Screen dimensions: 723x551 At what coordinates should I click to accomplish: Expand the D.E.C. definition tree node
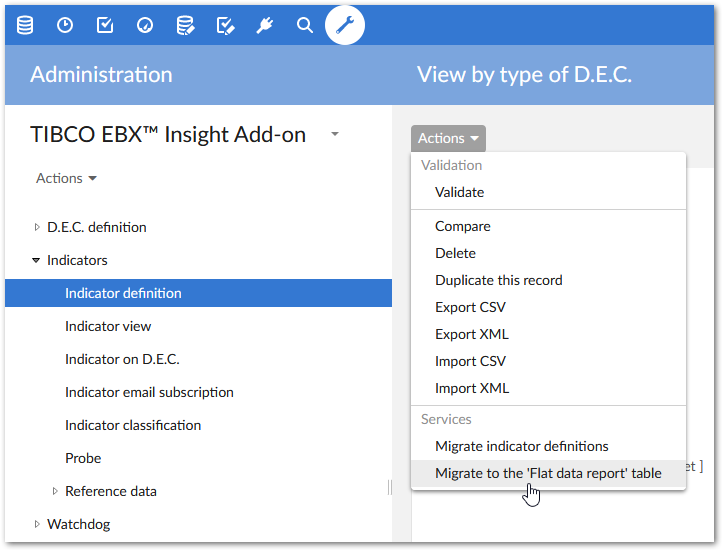[x=37, y=227]
